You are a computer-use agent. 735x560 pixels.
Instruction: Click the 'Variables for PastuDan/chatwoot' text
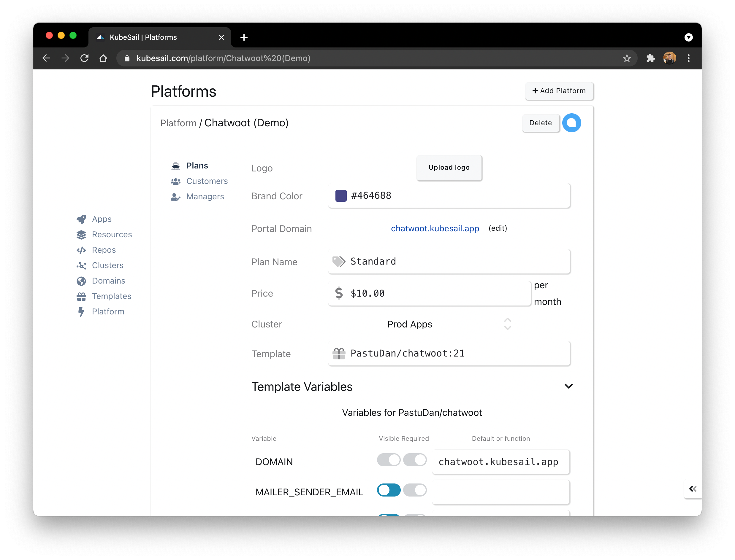pos(412,413)
